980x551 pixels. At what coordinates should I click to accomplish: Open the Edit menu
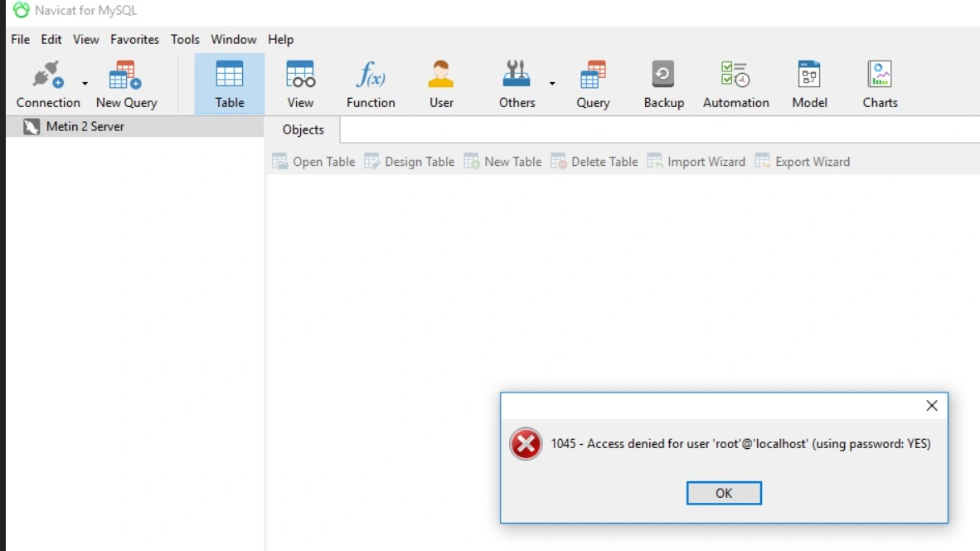(51, 39)
